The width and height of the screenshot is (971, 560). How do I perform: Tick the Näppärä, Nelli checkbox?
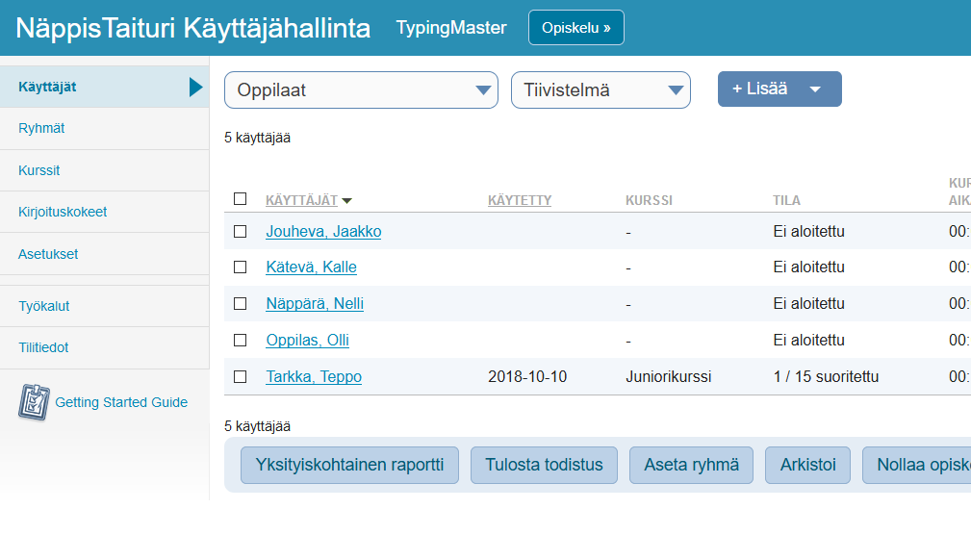[241, 303]
